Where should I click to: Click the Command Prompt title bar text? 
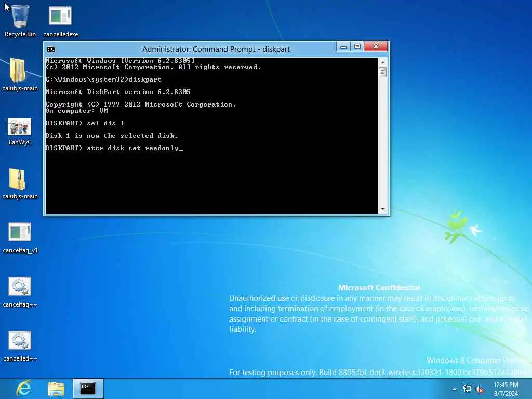tap(216, 49)
